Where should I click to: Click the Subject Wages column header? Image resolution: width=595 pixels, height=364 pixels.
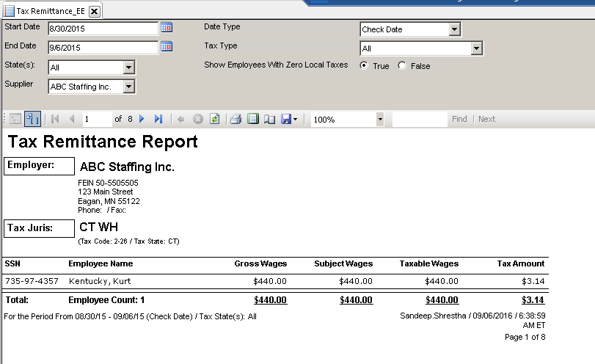(x=343, y=263)
